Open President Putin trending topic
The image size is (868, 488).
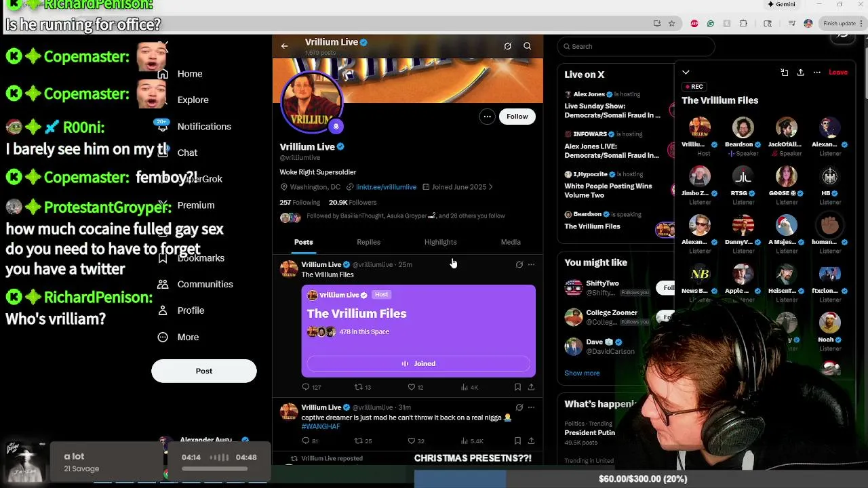coord(590,432)
